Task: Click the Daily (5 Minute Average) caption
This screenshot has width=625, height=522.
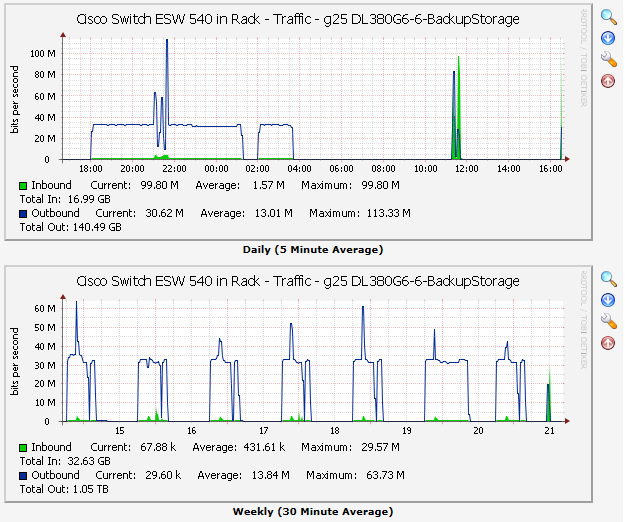Action: (x=313, y=250)
